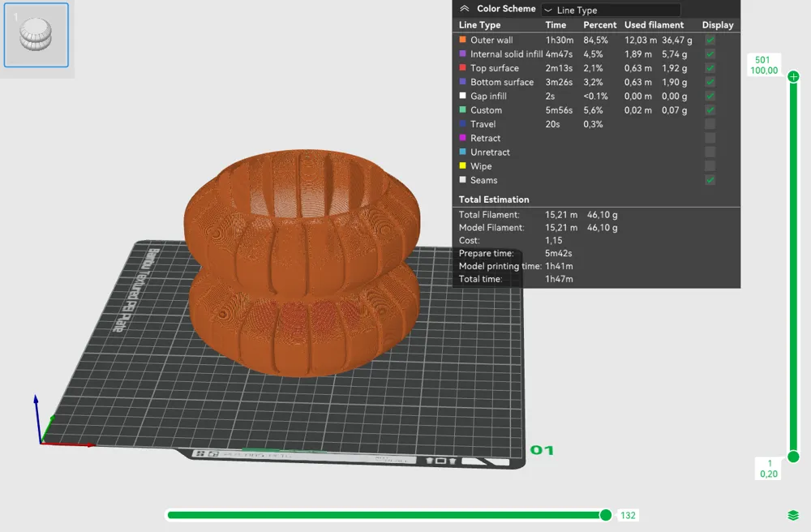Image resolution: width=811 pixels, height=532 pixels.
Task: Toggle the Internal solid infill display
Action: point(710,54)
